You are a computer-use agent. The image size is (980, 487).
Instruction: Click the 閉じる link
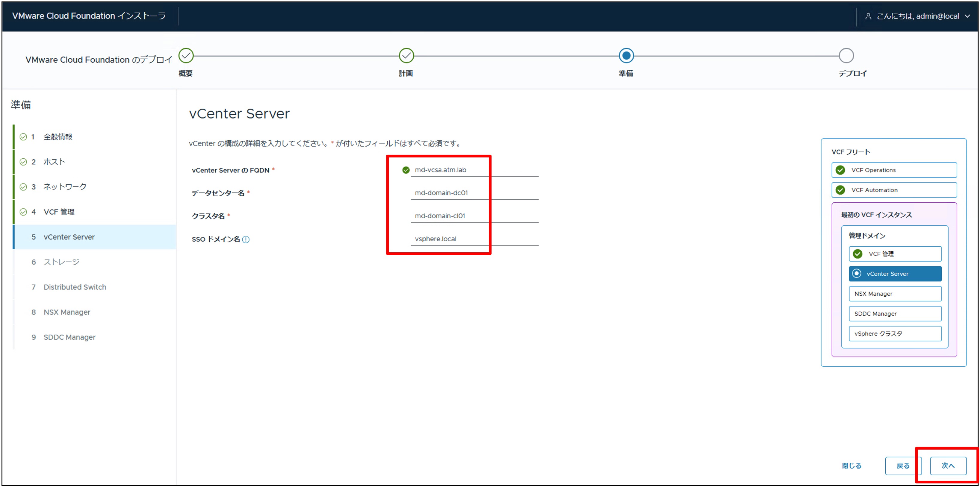852,466
